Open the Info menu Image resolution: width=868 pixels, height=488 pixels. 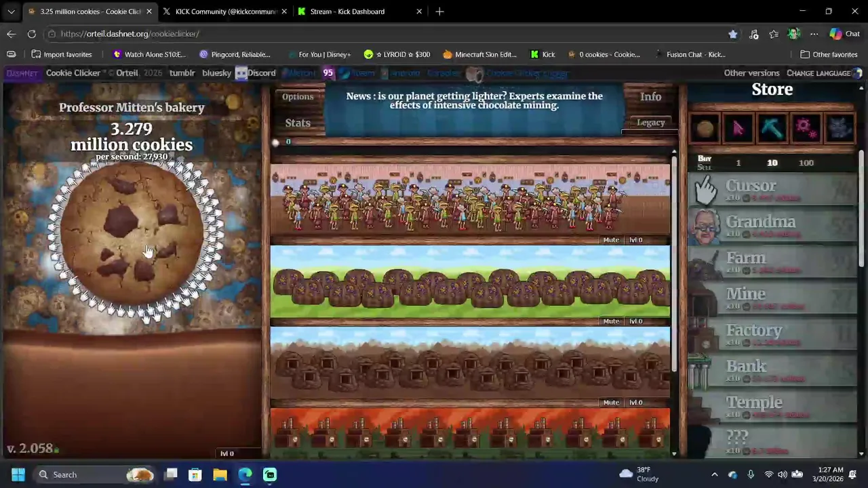tap(650, 97)
